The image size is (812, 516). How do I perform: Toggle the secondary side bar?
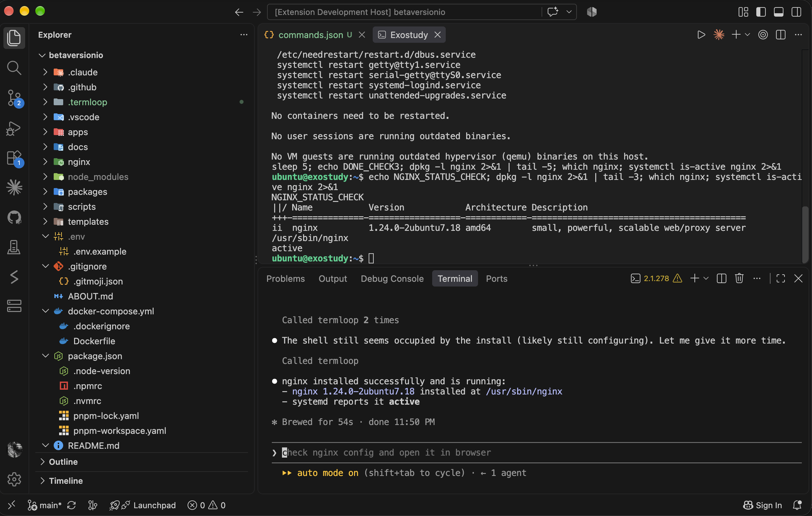click(796, 12)
